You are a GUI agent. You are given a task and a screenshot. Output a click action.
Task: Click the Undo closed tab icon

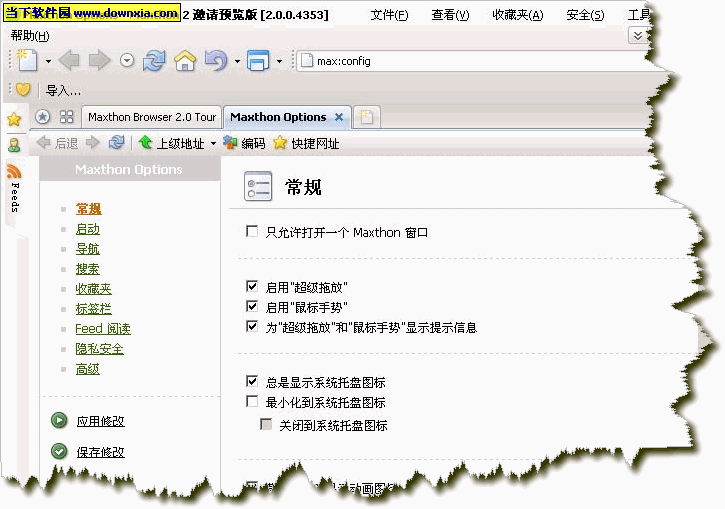tap(216, 61)
